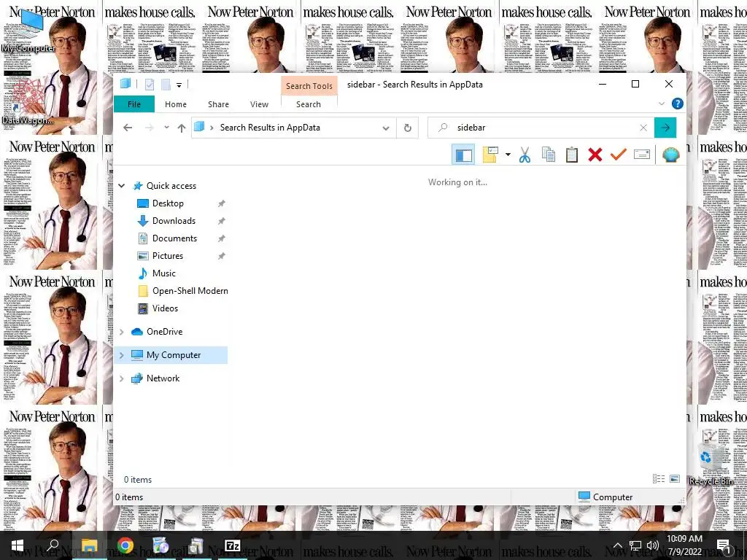The height and width of the screenshot is (560, 747).
Task: Open Customize Quick Access Toolbar dropdown
Action: pyautogui.click(x=179, y=85)
